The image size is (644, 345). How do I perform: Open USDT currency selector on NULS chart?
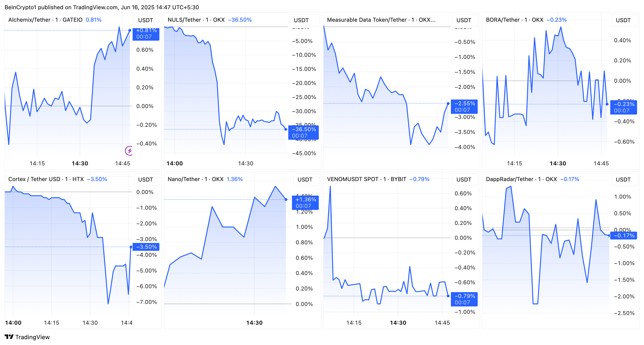click(301, 20)
